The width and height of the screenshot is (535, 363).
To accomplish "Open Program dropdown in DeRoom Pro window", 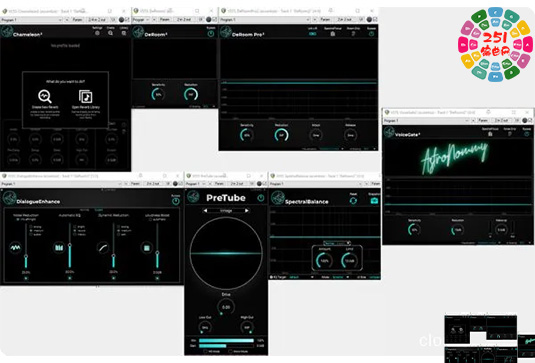I will click(265, 20).
